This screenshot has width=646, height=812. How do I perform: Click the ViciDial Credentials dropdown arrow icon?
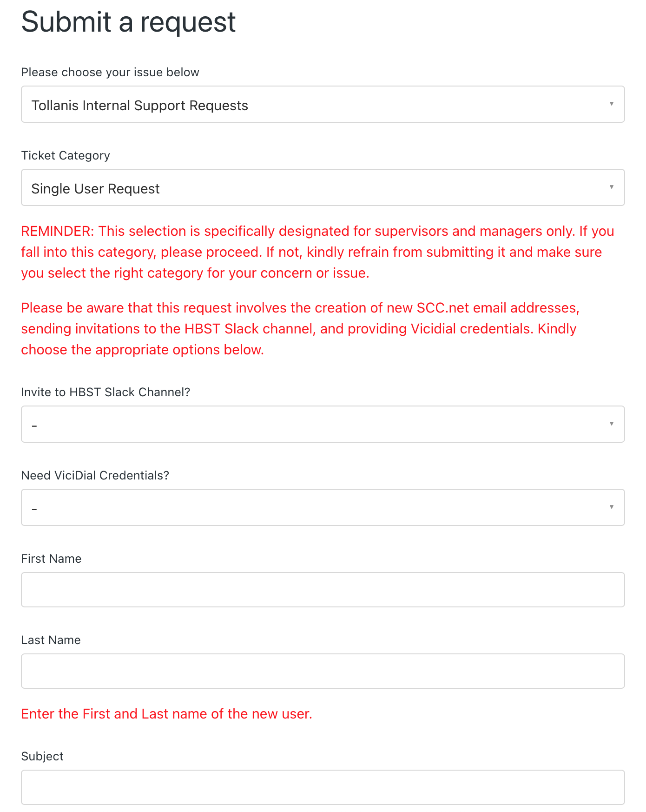[611, 507]
